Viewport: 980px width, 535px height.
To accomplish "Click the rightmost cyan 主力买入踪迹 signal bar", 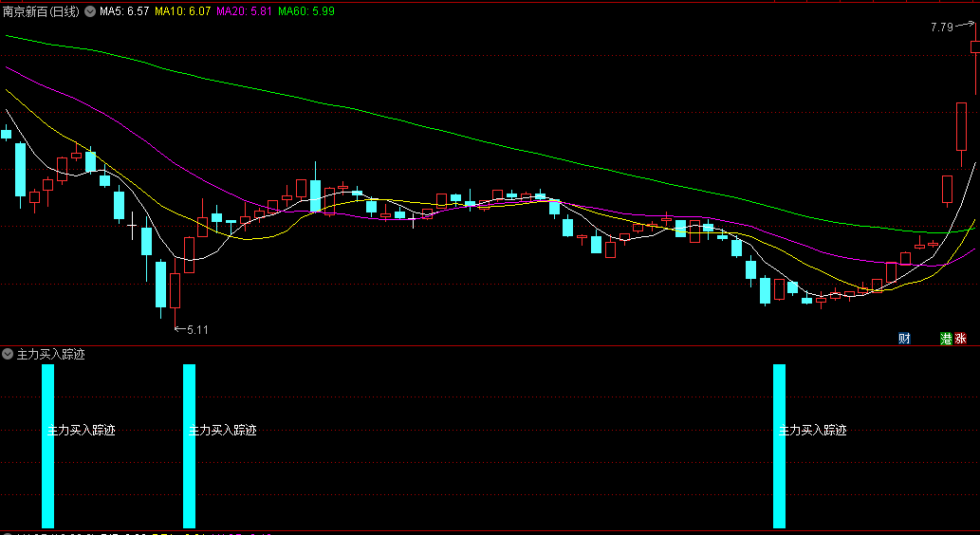I will click(779, 446).
